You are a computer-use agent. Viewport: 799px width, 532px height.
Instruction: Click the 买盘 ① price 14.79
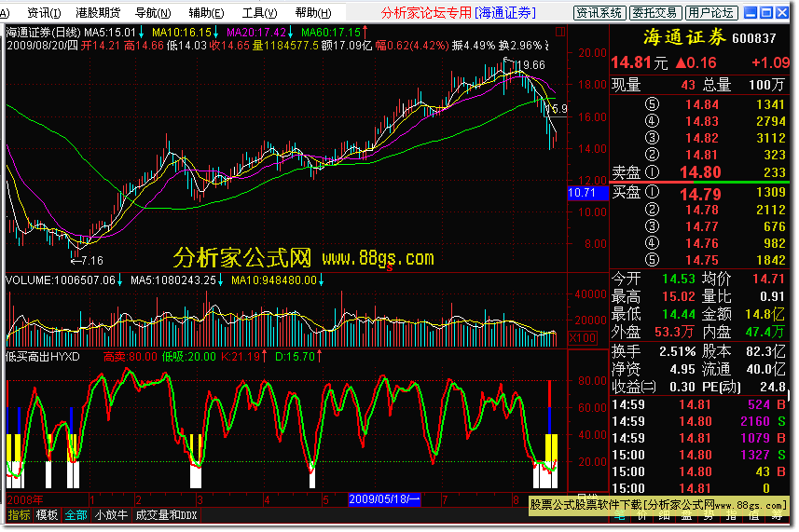(x=700, y=194)
